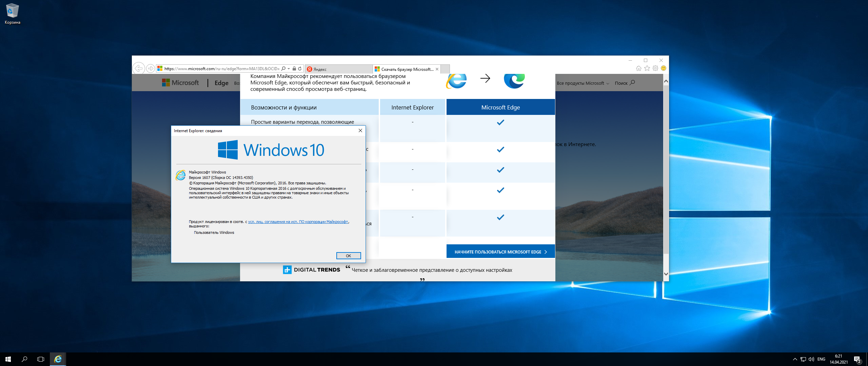Open the Action Center notifications icon
The width and height of the screenshot is (868, 366).
pos(857,360)
